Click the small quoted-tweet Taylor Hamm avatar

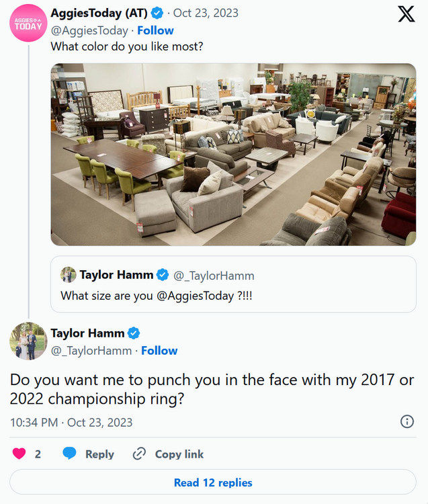point(69,275)
